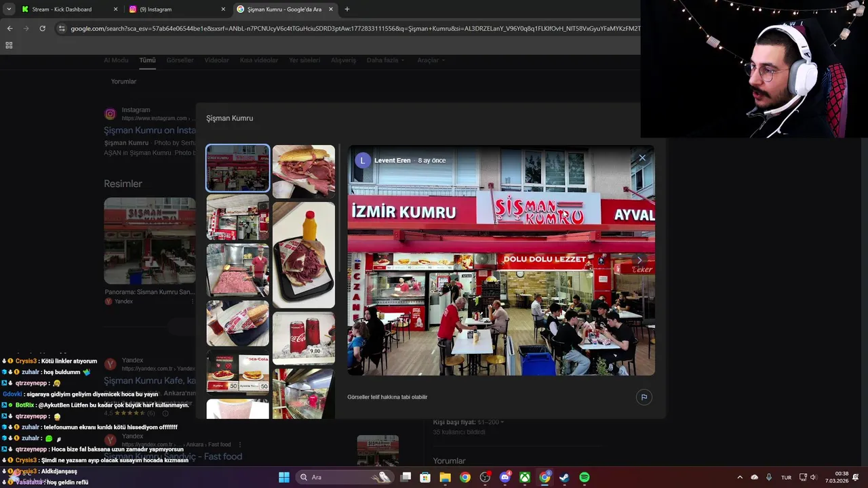Click the microphone tray icon
Viewport: 868px width, 488px height.
click(768, 477)
